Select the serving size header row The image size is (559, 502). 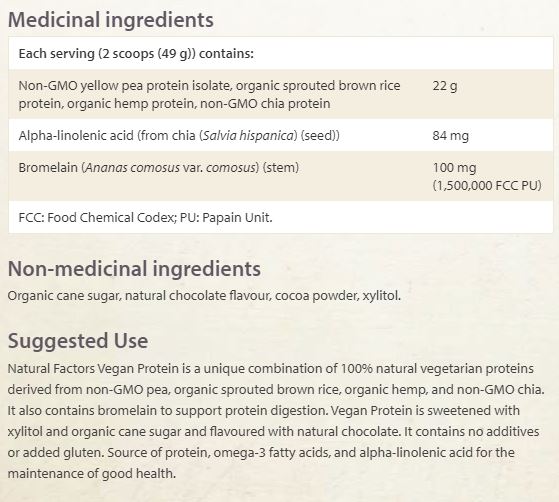point(281,53)
